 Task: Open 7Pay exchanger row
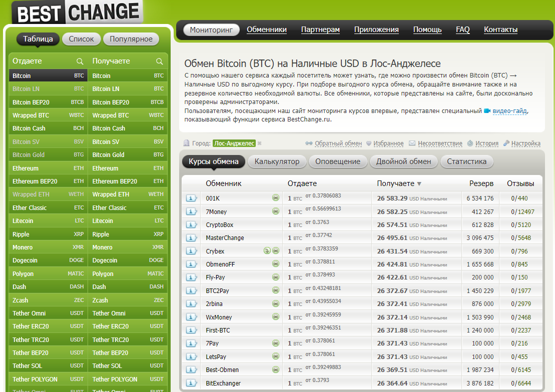click(212, 343)
